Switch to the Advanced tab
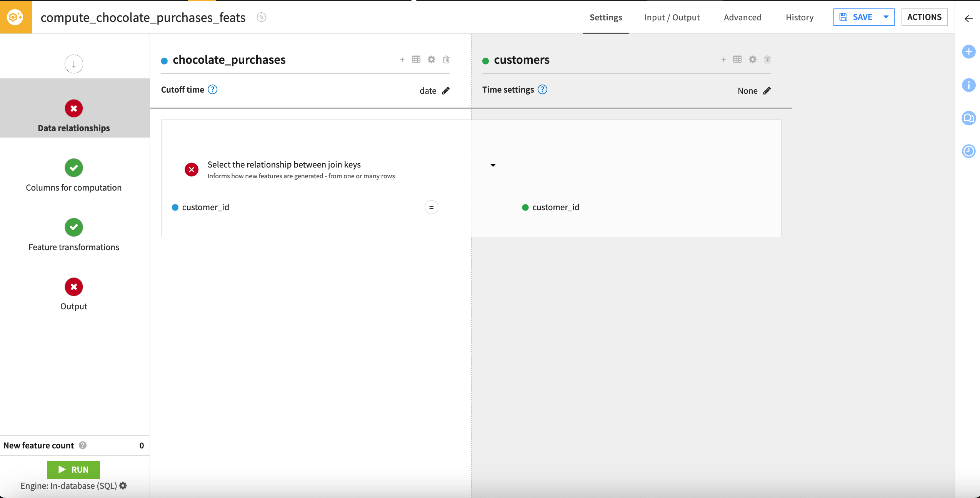 coord(742,17)
